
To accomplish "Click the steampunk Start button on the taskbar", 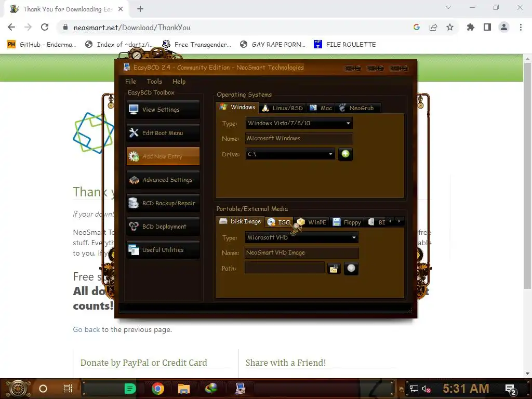I will pyautogui.click(x=18, y=389).
